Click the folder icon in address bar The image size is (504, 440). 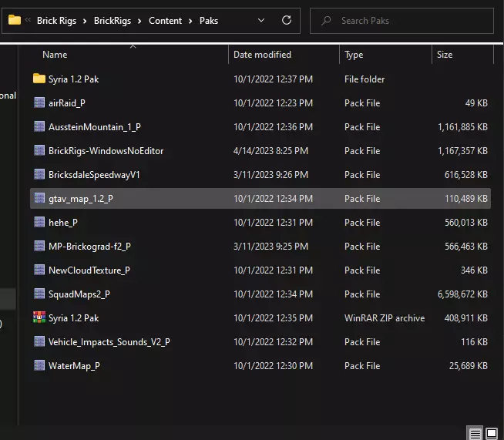(15, 21)
